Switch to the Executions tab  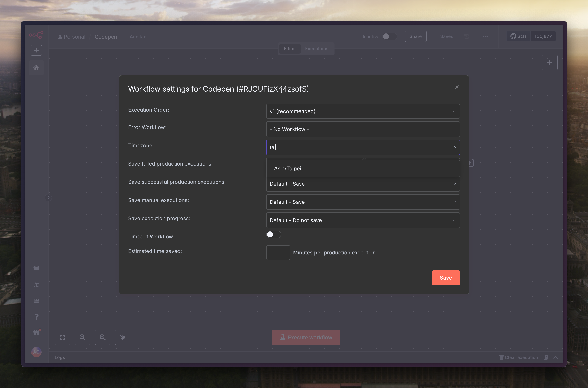pyautogui.click(x=316, y=49)
